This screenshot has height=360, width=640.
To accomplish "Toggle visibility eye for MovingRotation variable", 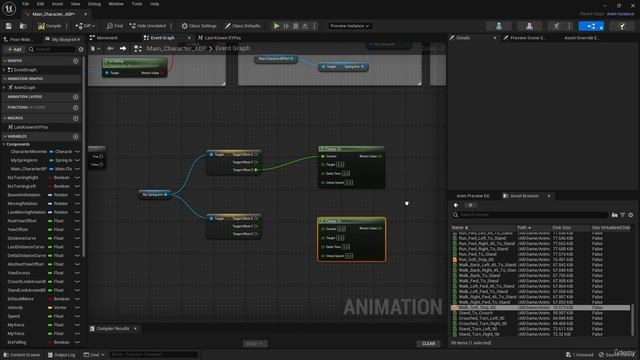I will pyautogui.click(x=77, y=204).
